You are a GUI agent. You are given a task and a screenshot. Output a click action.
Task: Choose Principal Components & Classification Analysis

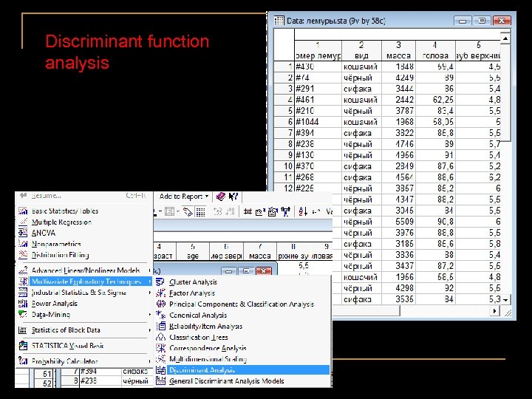(x=242, y=304)
